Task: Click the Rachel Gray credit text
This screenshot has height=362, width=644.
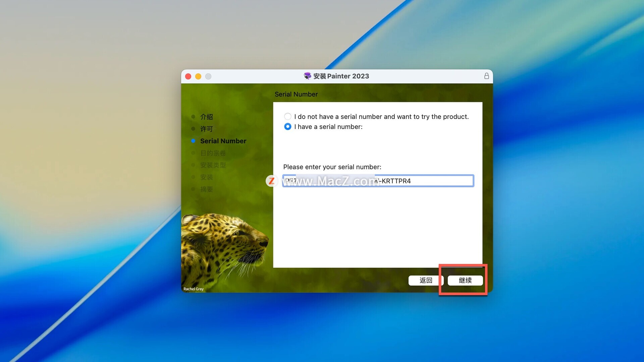Action: (x=194, y=289)
